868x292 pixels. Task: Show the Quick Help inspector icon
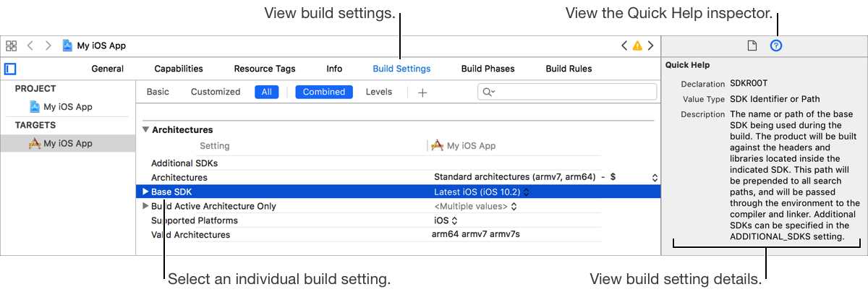(776, 46)
